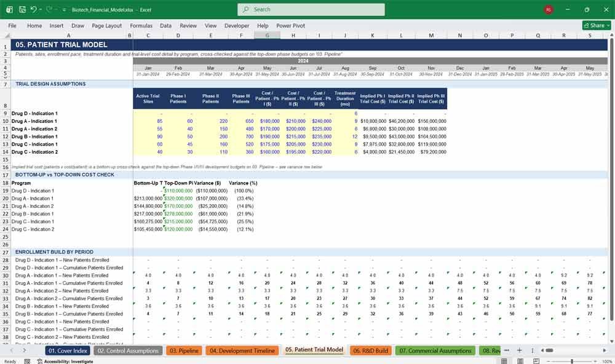
Task: Open the Draw ribbon tab
Action: 77,25
